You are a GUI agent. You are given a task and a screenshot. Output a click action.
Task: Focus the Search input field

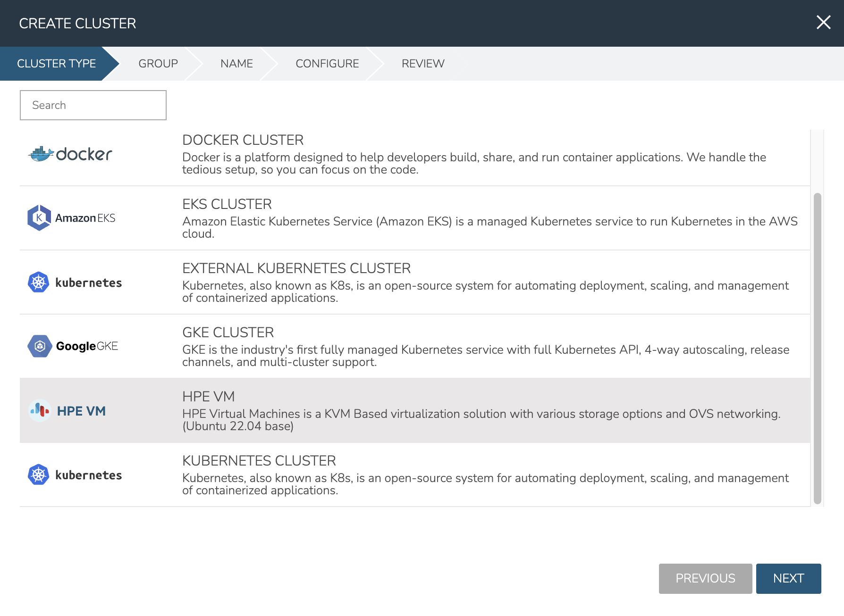click(x=93, y=105)
